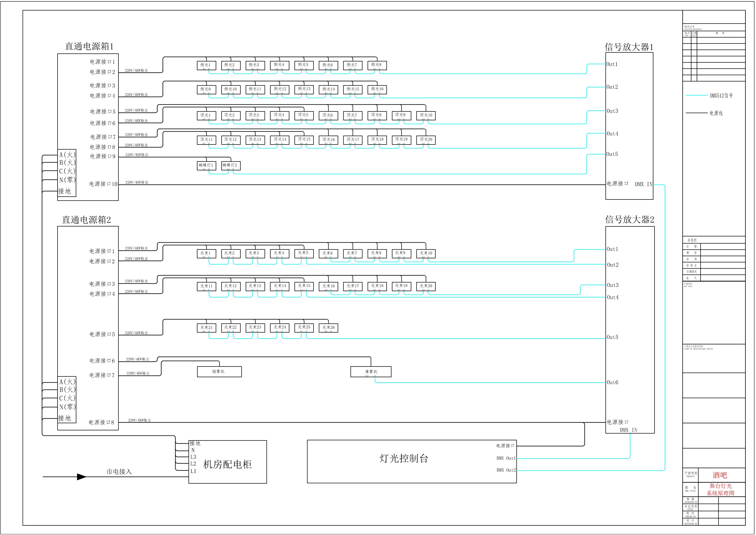Click the DMX512信号 legend entry
Image resolution: width=756 pixels, height=535 pixels.
[710, 96]
